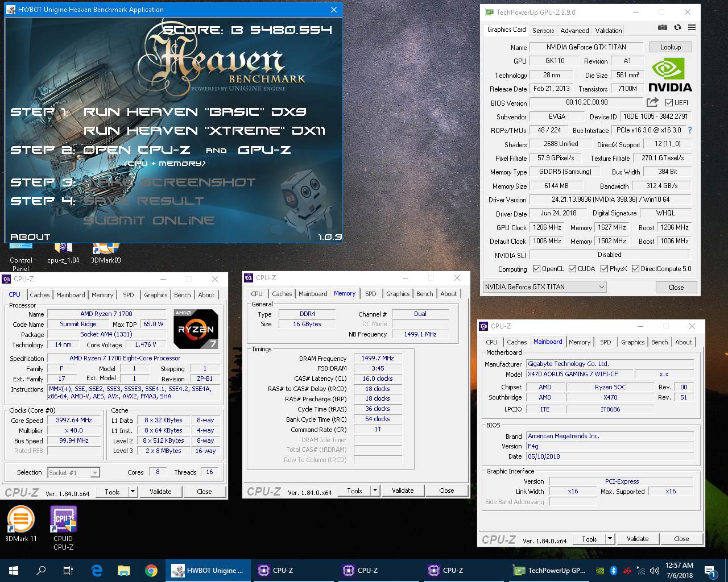The height and width of the screenshot is (582, 728).
Task: Click the BIOS Version value F4g
Action: pyautogui.click(x=610, y=446)
